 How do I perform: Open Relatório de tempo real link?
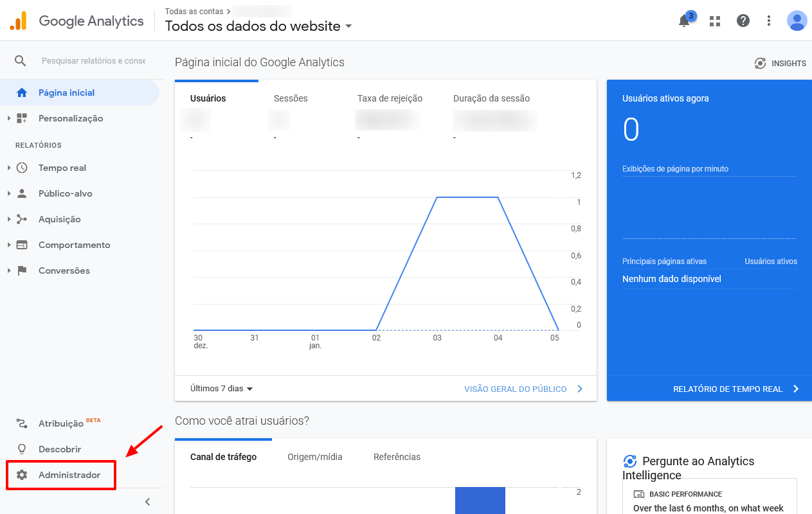736,389
